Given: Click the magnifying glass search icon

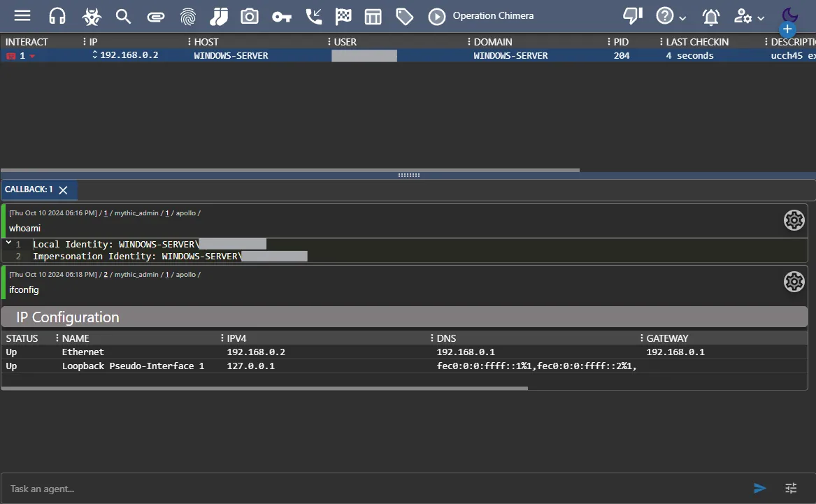Looking at the screenshot, I should pos(124,16).
